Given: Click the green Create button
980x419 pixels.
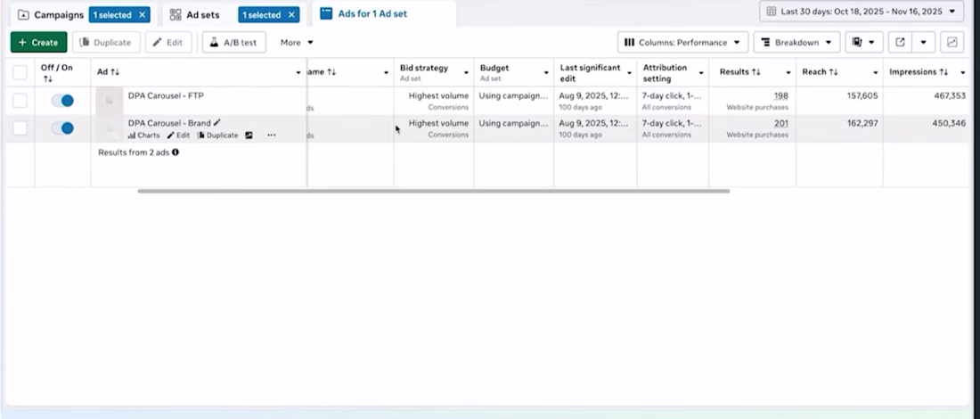Looking at the screenshot, I should pos(38,43).
